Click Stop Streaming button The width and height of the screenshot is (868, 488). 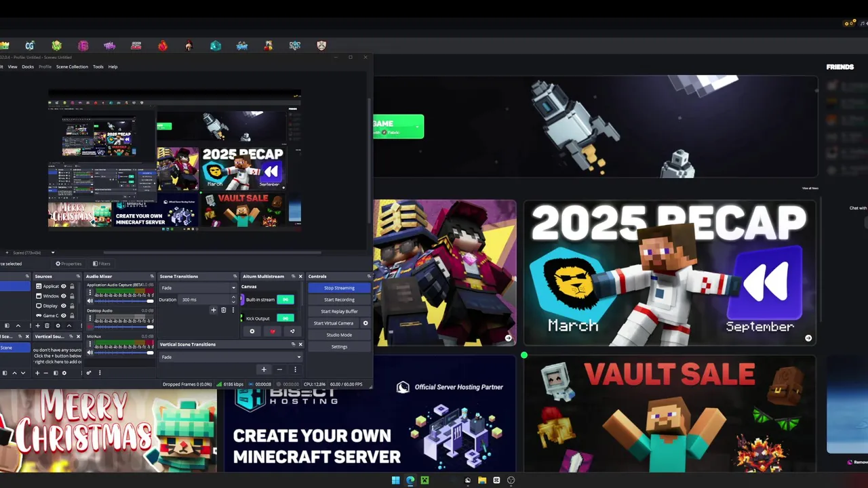(339, 288)
